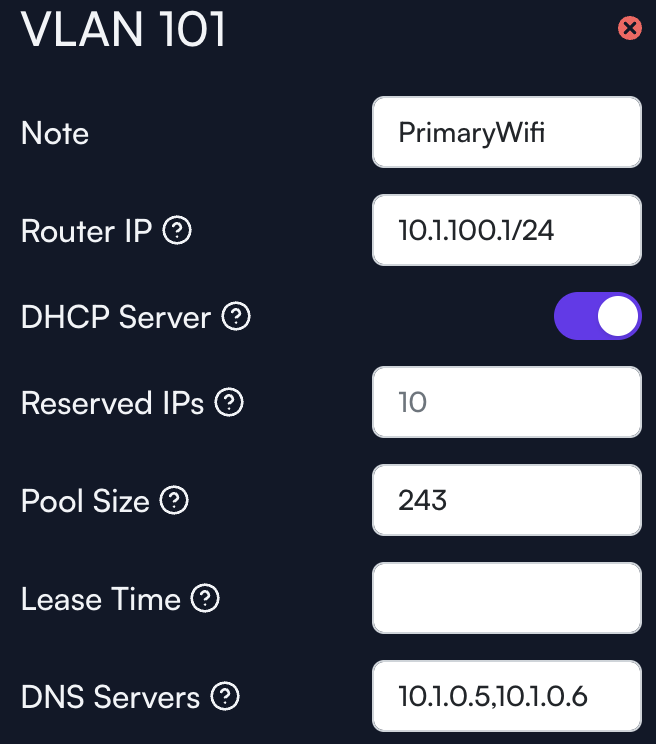Click the Note label text
The width and height of the screenshot is (656, 744).
pos(55,133)
